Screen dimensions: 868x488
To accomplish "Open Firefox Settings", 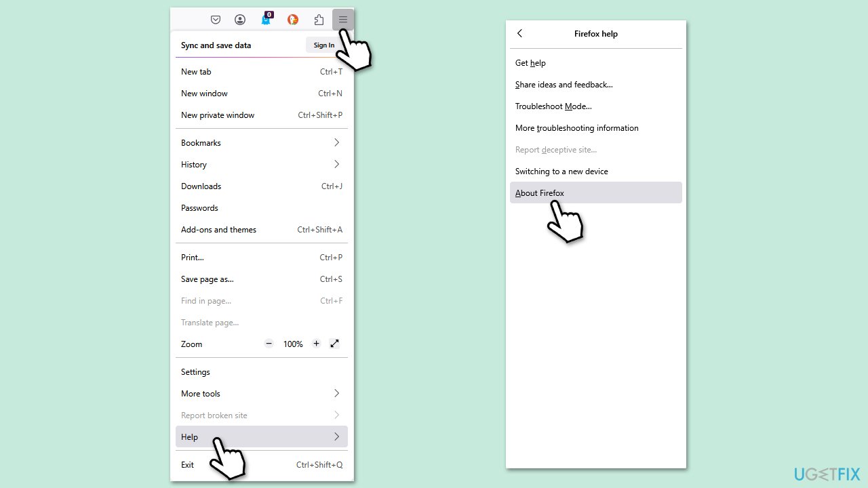I will coord(195,371).
